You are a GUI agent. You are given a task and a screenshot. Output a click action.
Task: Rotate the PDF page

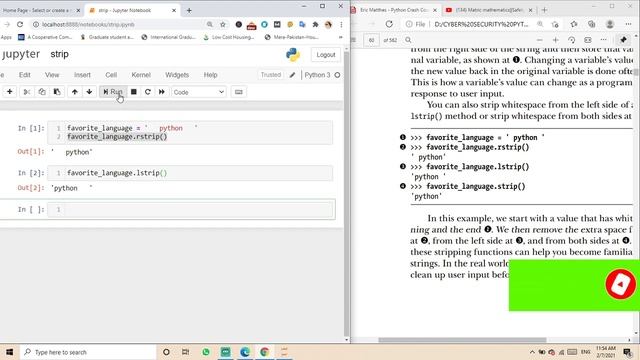point(571,40)
